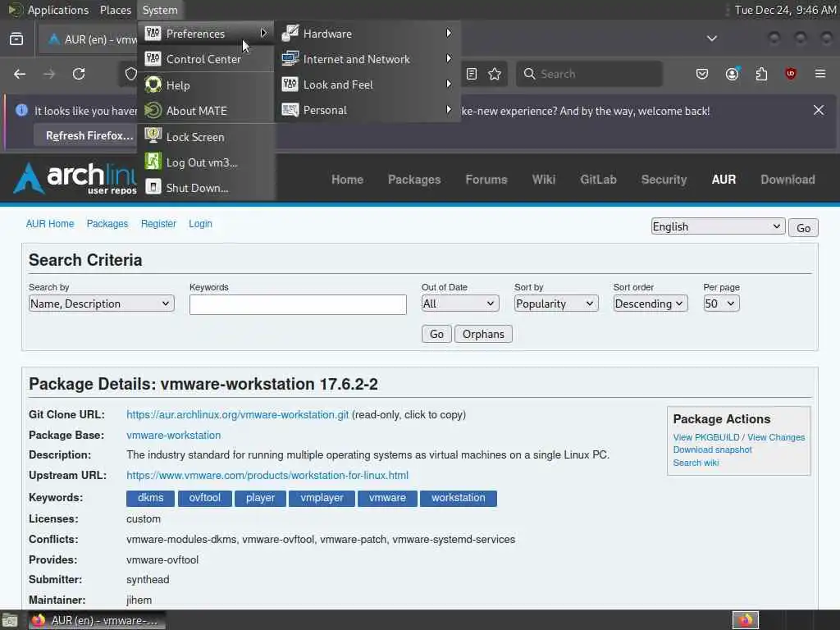
Task: Open the Forums navigation link
Action: pos(486,180)
